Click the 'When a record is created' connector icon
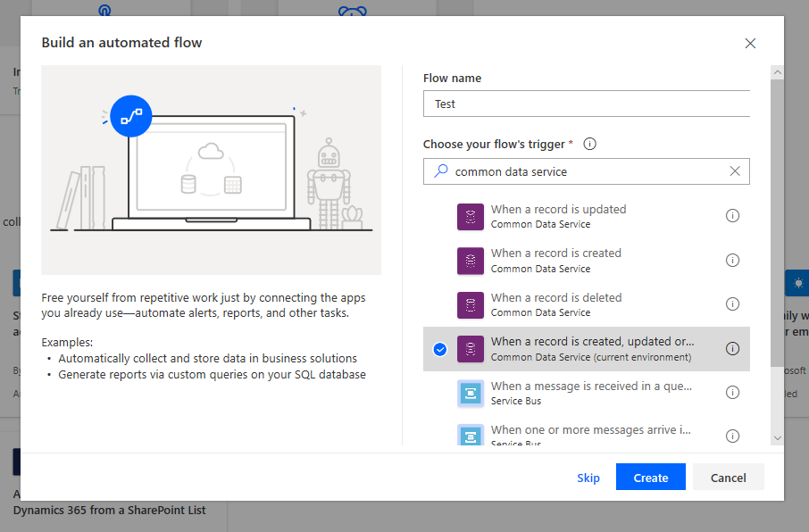The width and height of the screenshot is (809, 532). click(x=470, y=261)
